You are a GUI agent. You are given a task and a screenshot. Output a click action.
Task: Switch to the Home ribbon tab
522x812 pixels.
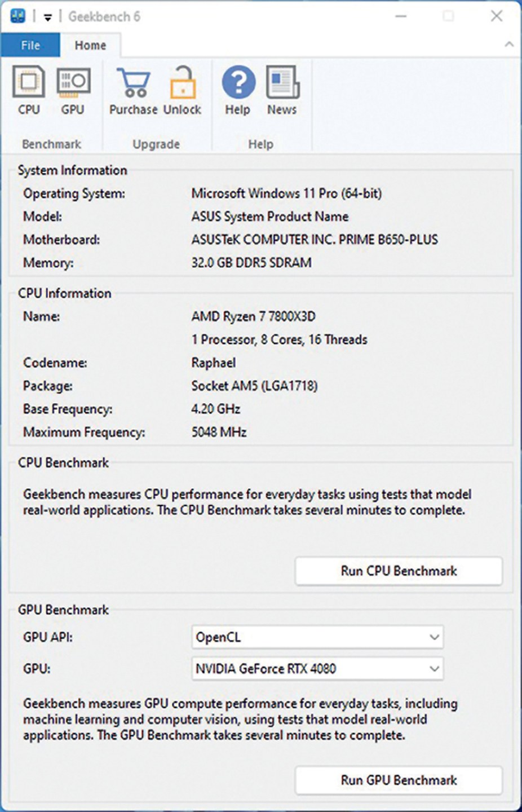tap(90, 45)
